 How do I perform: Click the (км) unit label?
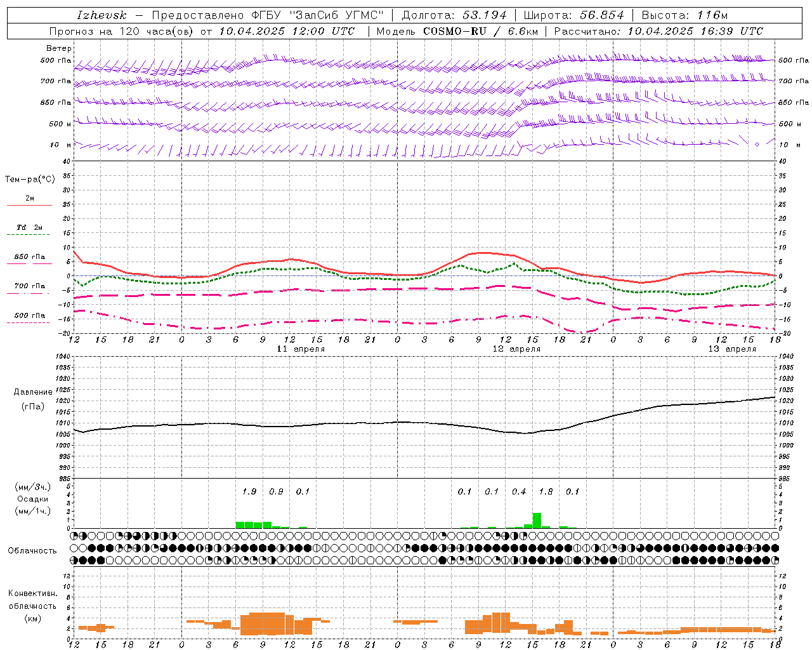coord(32,618)
